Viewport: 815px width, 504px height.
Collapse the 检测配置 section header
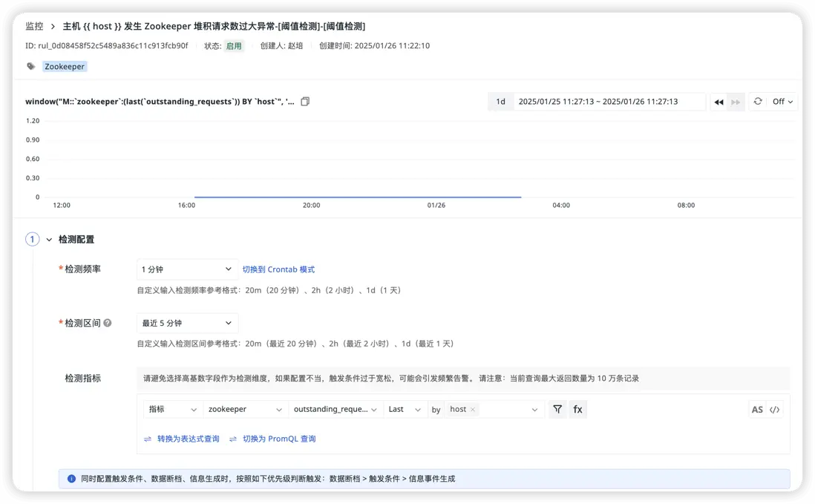point(50,239)
